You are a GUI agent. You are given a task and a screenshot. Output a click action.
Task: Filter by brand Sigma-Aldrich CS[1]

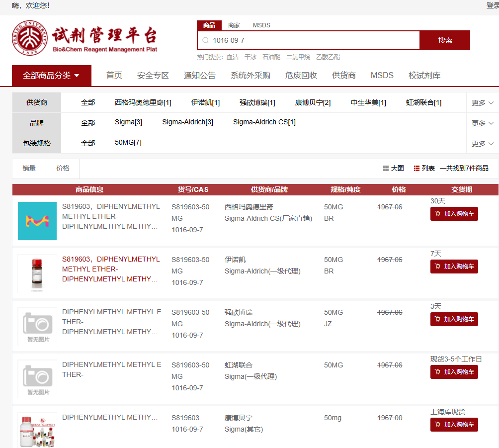tap(264, 122)
